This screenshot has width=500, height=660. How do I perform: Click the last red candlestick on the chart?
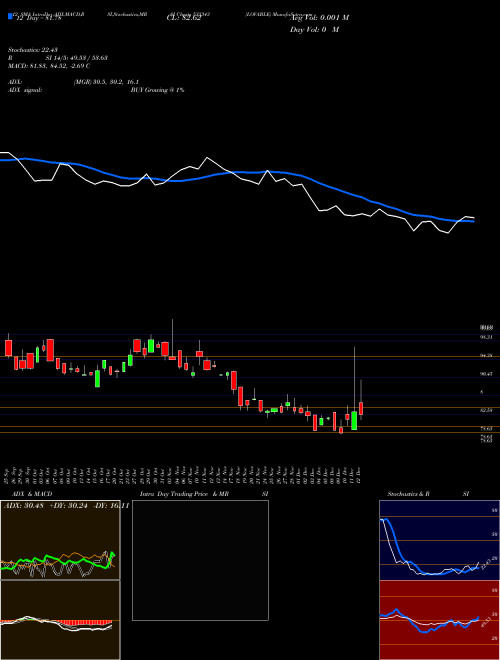361,408
